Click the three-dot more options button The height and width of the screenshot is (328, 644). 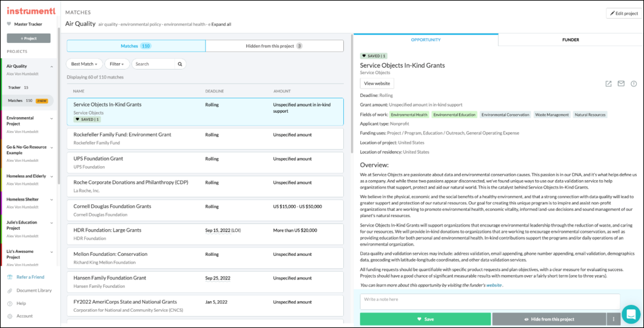pyautogui.click(x=614, y=319)
